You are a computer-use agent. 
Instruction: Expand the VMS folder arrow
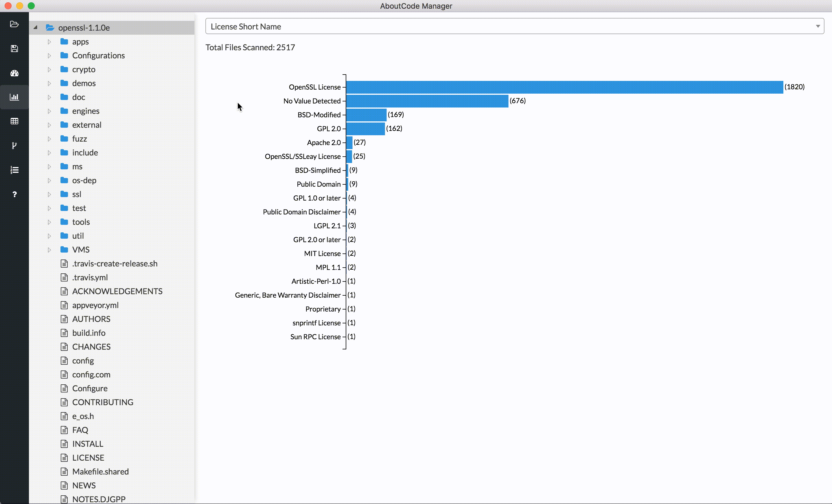point(49,250)
